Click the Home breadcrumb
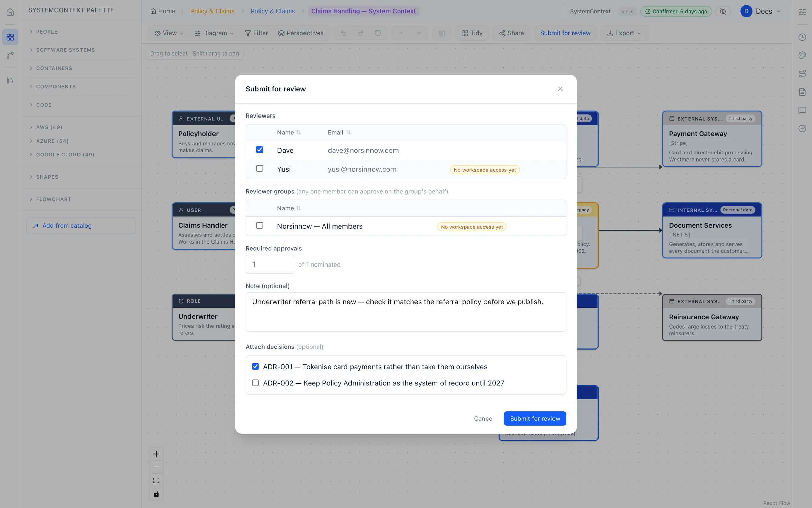Screen dimensions: 812x508 click(x=163, y=11)
